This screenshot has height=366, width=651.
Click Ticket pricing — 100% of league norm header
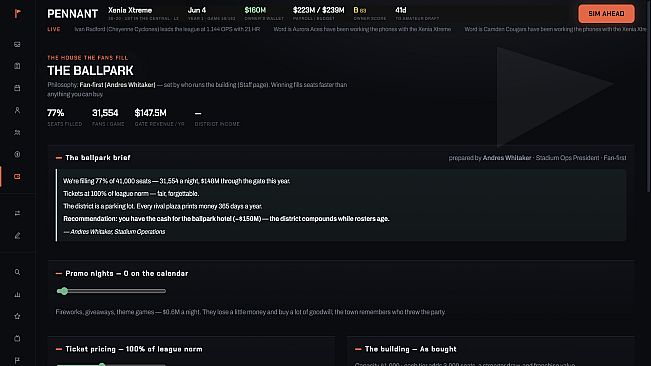point(134,349)
